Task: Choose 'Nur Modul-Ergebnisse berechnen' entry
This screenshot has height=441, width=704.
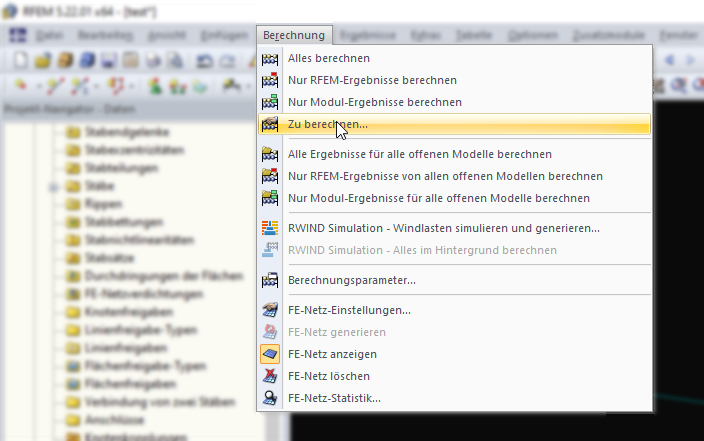Action: 454,102
